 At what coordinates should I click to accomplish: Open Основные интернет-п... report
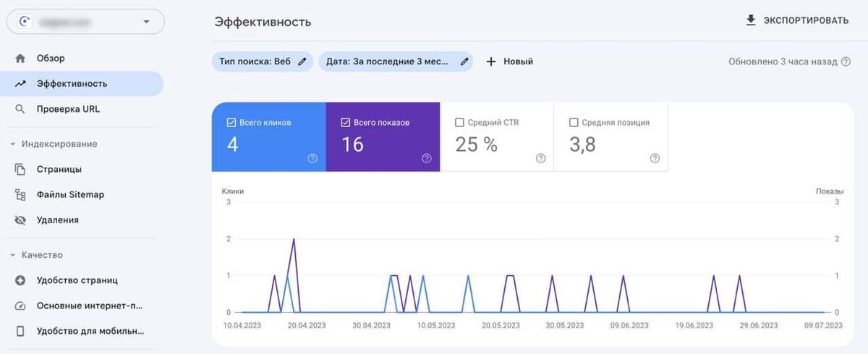point(90,306)
